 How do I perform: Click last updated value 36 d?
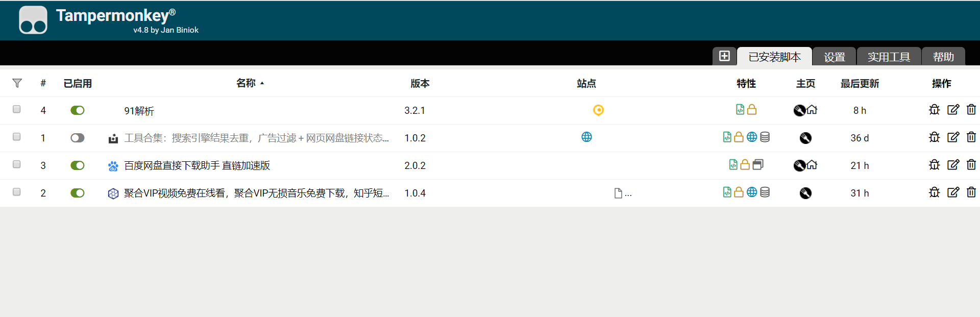click(x=860, y=138)
